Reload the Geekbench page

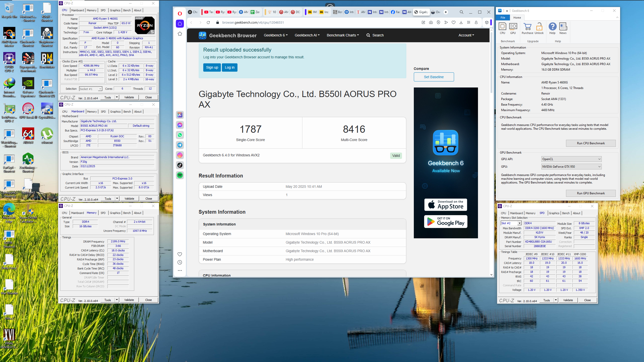pyautogui.click(x=208, y=22)
